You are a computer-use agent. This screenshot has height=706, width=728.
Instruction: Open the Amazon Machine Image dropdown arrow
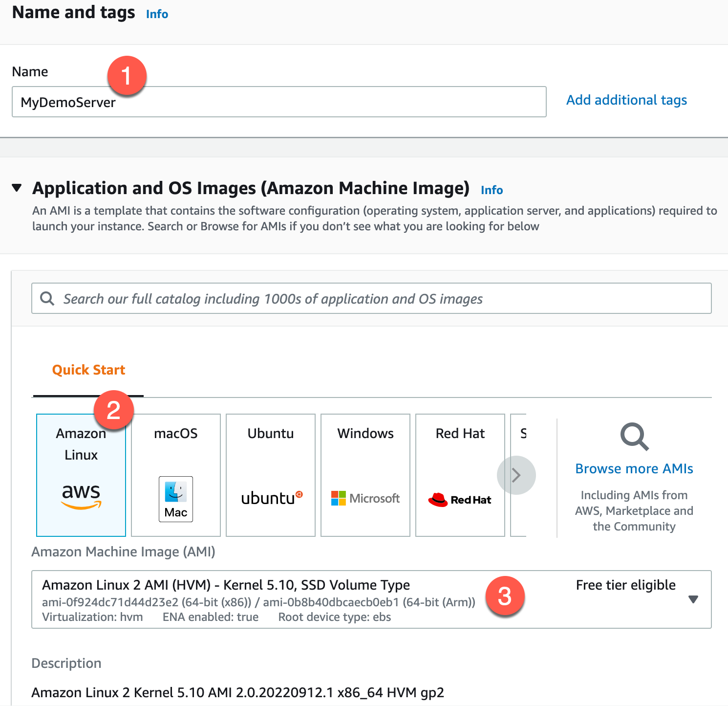693,598
